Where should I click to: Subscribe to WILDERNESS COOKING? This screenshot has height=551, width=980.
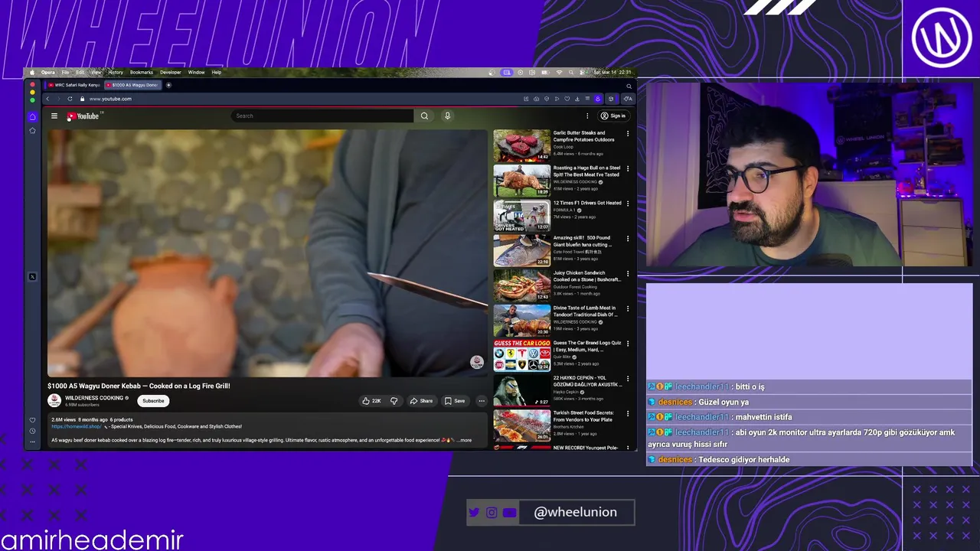click(x=153, y=401)
